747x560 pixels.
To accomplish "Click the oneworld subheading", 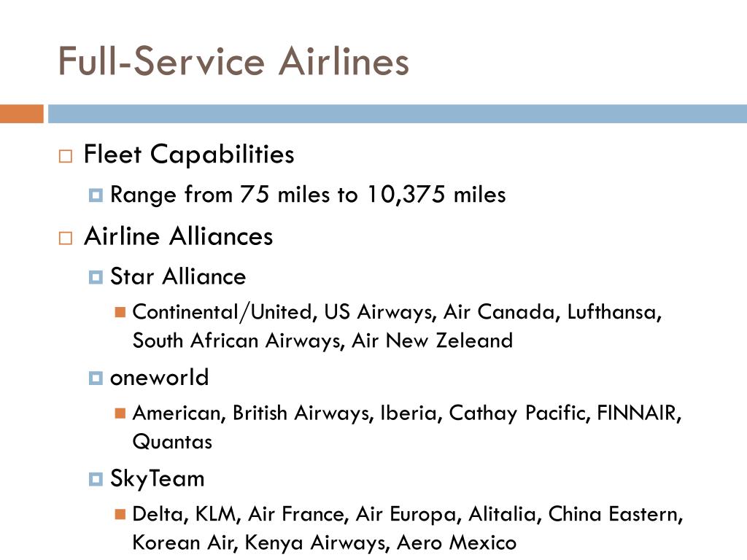I will [x=160, y=378].
